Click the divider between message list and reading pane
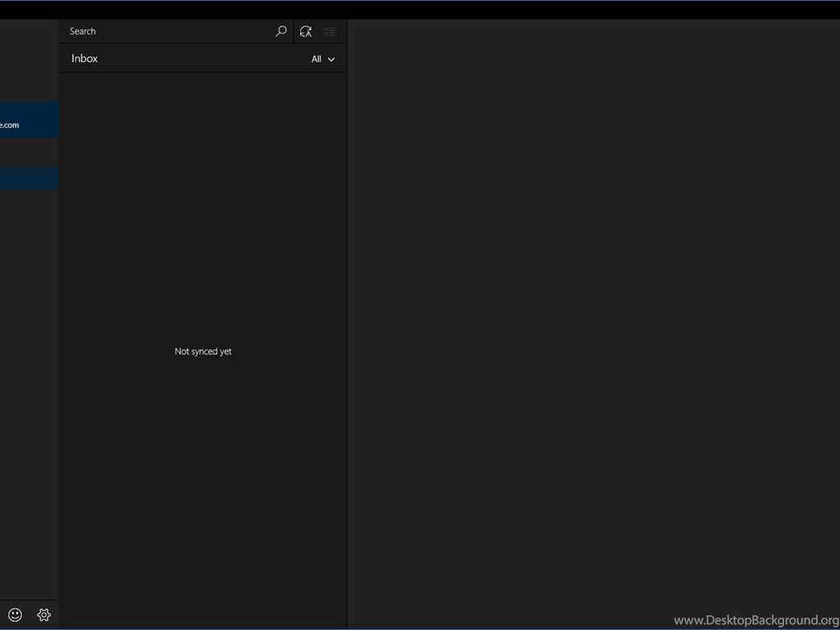Screen dimensions: 840x630 point(347,328)
